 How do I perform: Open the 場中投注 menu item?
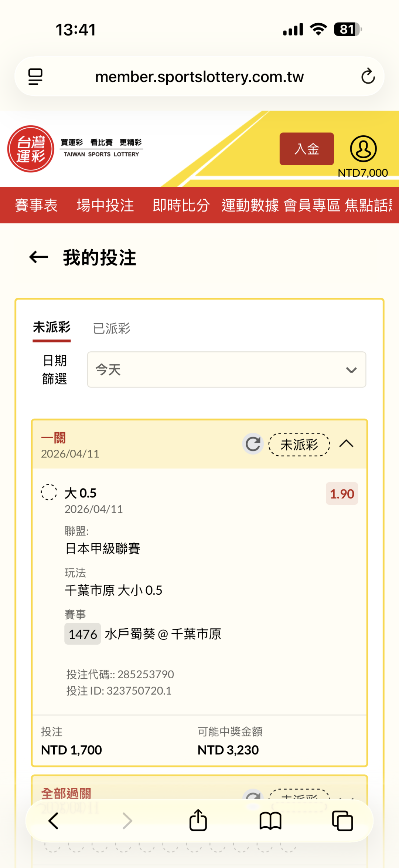(x=105, y=205)
